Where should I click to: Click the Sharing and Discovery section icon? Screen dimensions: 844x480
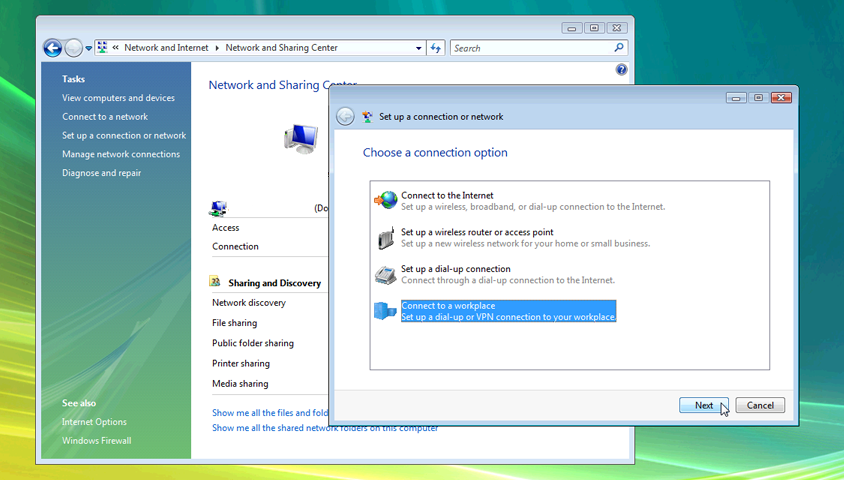click(215, 283)
